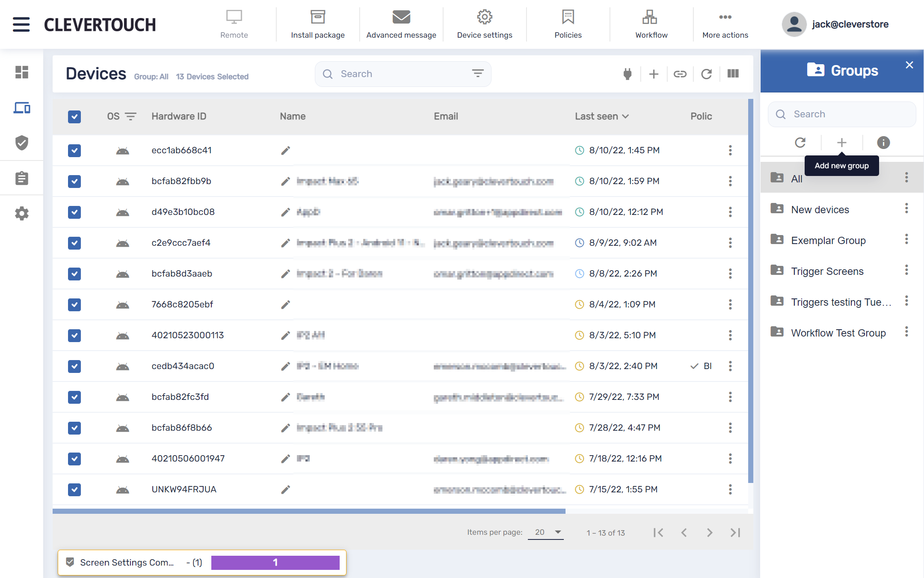This screenshot has width=924, height=578.
Task: Go to the last page
Action: tap(735, 532)
